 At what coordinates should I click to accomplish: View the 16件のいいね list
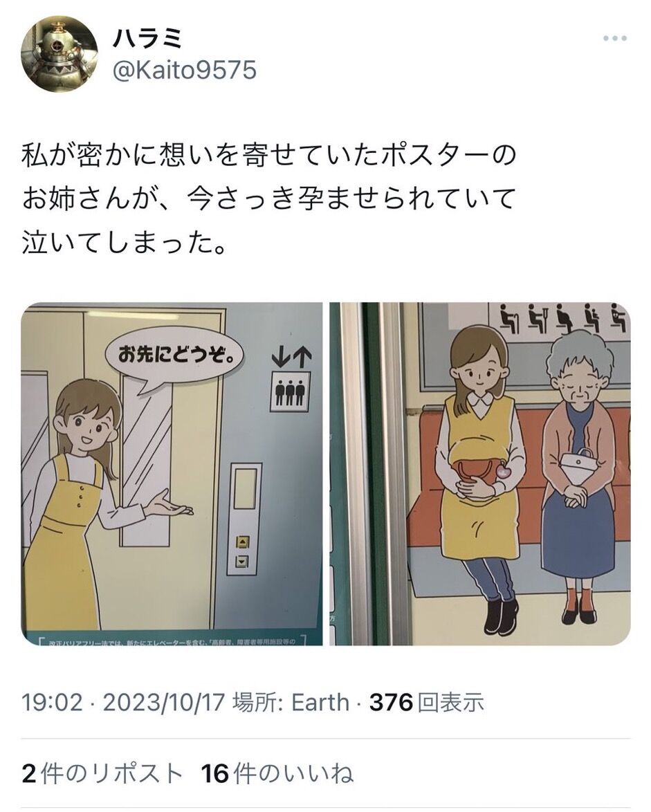(x=277, y=774)
